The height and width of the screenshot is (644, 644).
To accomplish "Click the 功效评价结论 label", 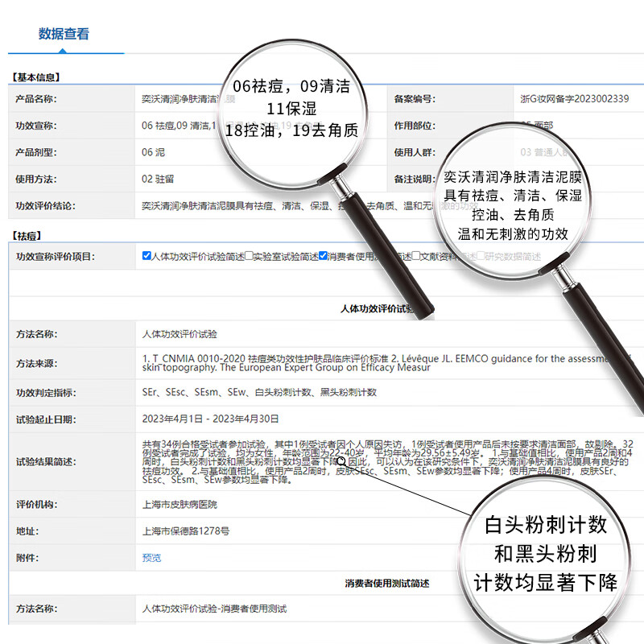I will (46, 206).
